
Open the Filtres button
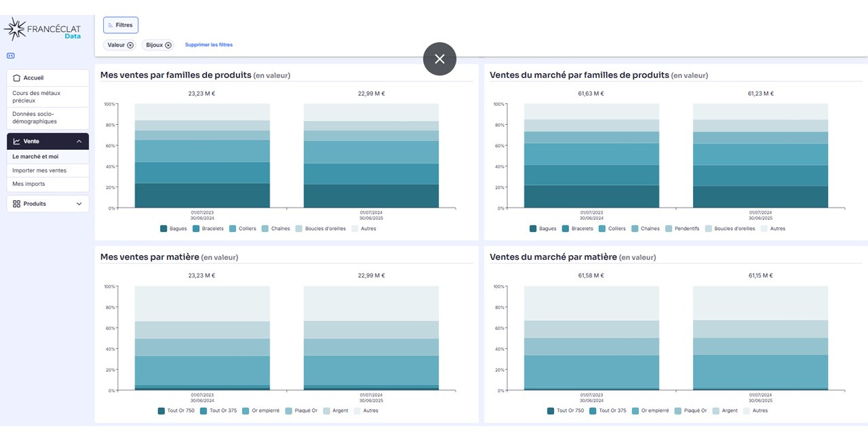click(121, 25)
